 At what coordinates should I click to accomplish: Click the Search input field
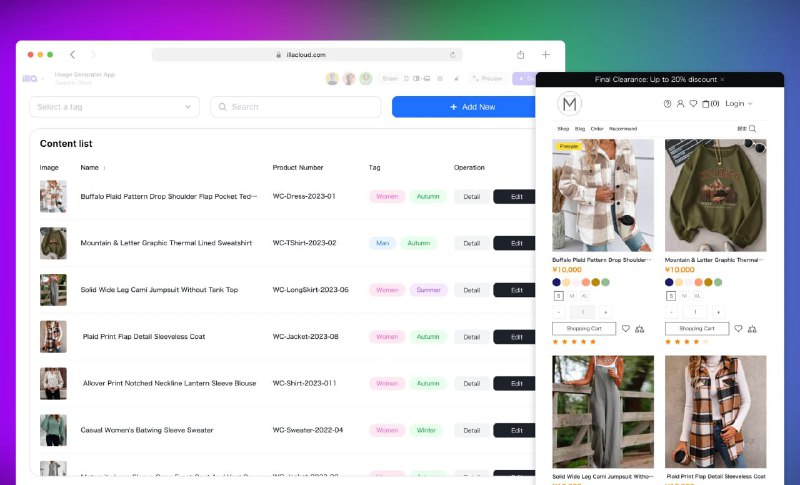tap(296, 107)
